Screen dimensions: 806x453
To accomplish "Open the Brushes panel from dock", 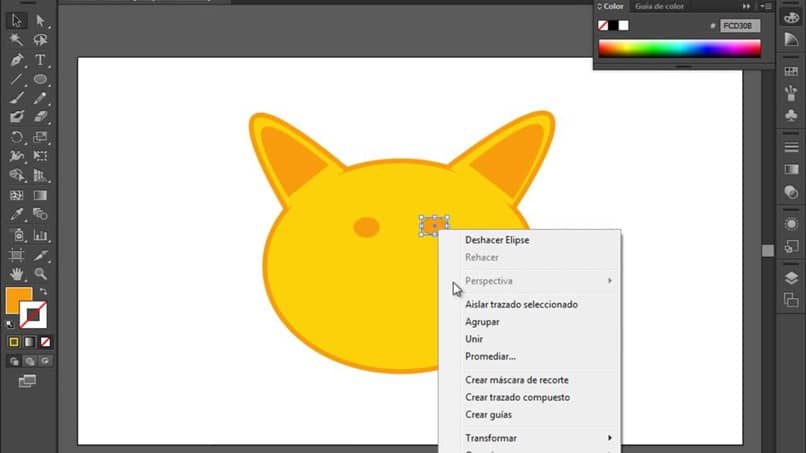I will [791, 94].
